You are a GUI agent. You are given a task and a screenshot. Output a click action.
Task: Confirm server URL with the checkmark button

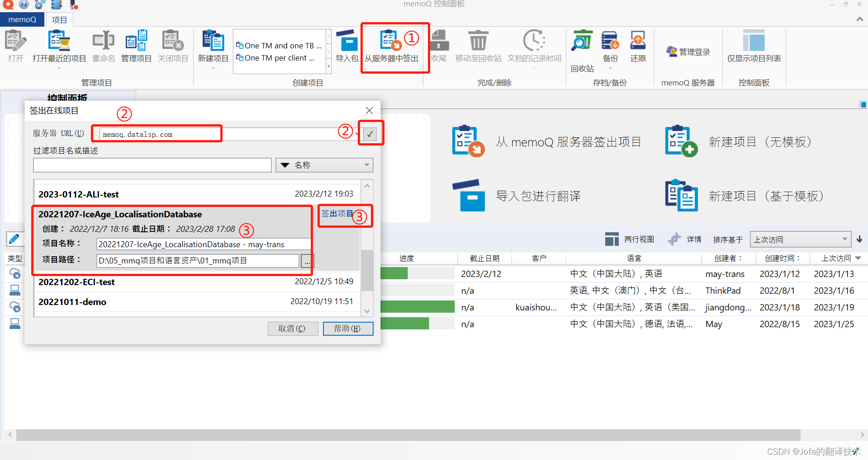370,133
